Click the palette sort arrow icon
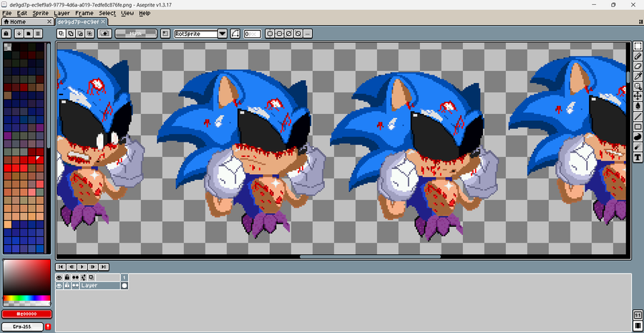 click(19, 34)
